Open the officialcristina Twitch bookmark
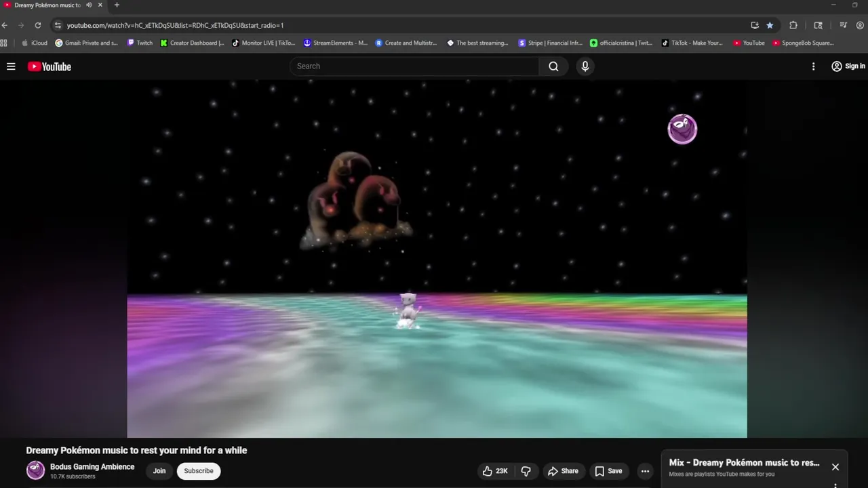Image resolution: width=868 pixels, height=488 pixels. (x=621, y=43)
